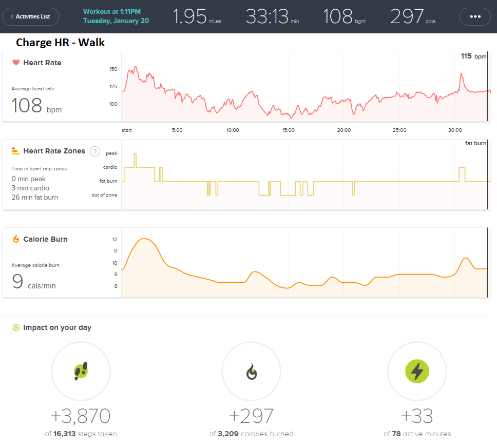This screenshot has width=497, height=448.
Task: Click the 5:00 time axis label
Action: tap(177, 130)
